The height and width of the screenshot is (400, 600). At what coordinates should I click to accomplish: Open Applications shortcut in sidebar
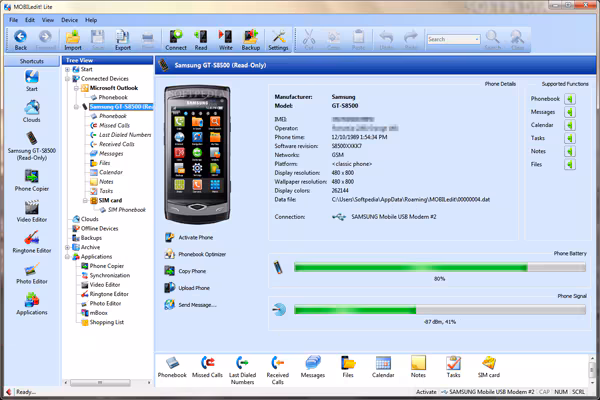pos(32,304)
